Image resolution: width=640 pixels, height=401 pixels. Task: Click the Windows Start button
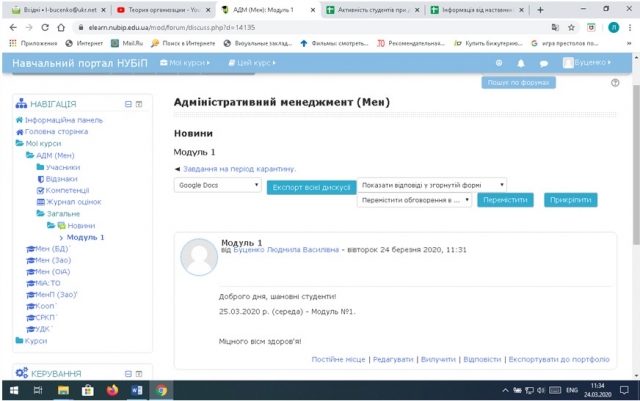(14, 390)
